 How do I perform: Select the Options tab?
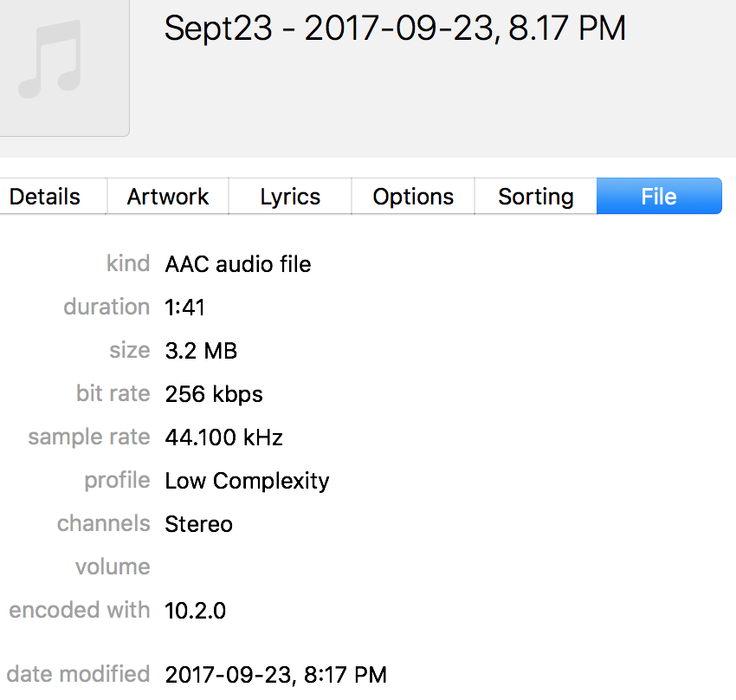point(413,197)
